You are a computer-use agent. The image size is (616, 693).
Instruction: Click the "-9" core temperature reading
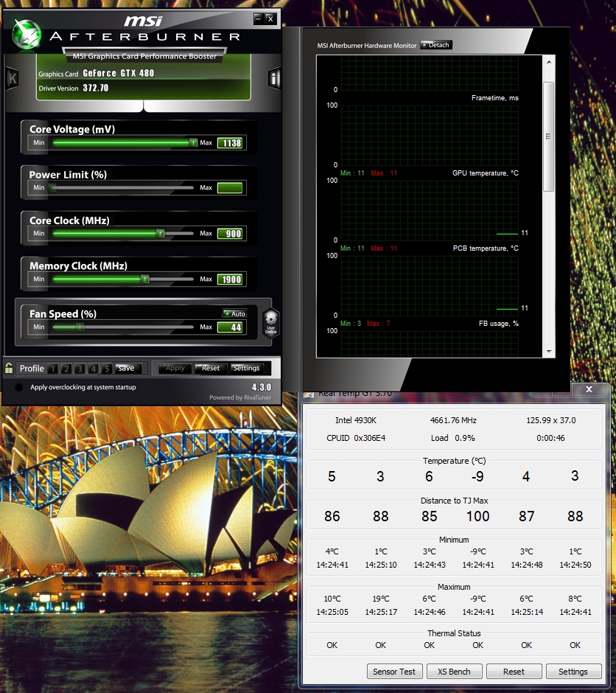tap(477, 476)
